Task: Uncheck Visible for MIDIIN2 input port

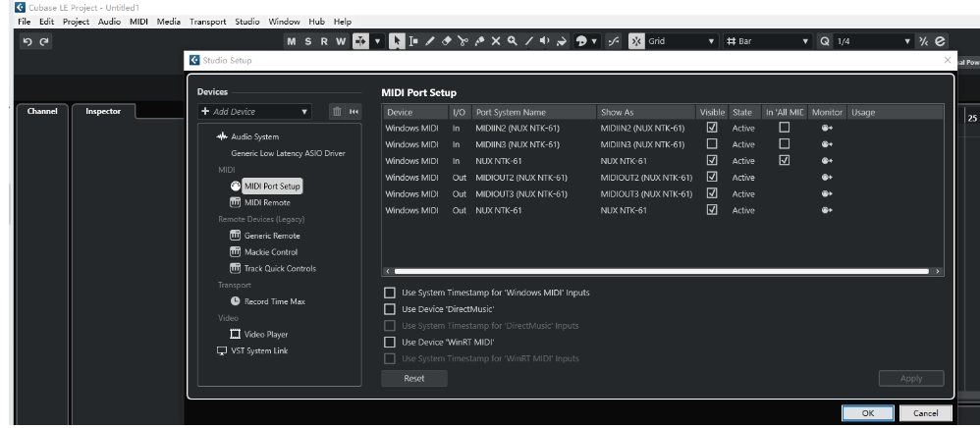Action: (x=713, y=128)
